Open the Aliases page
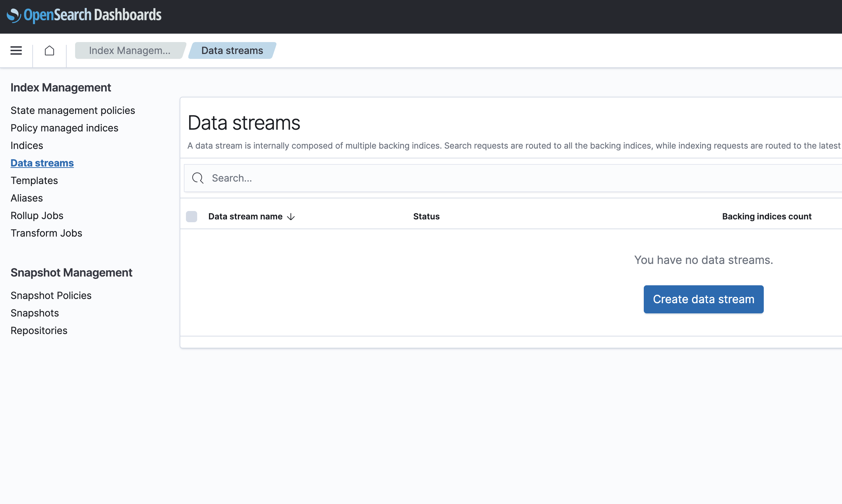This screenshot has height=504, width=842. click(x=27, y=198)
